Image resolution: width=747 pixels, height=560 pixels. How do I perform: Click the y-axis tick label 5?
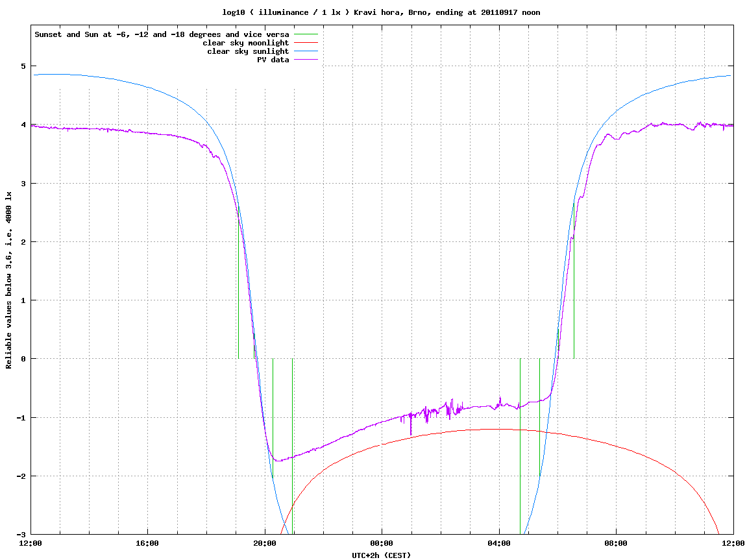coord(23,66)
